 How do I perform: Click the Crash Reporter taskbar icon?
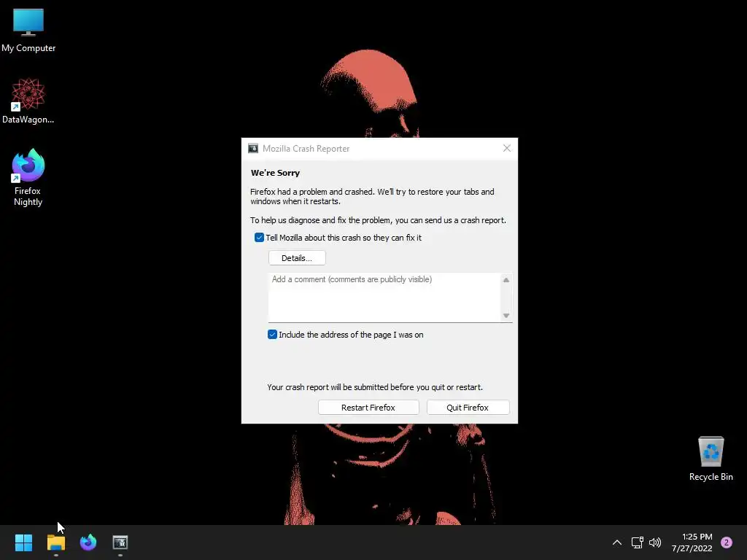tap(120, 542)
